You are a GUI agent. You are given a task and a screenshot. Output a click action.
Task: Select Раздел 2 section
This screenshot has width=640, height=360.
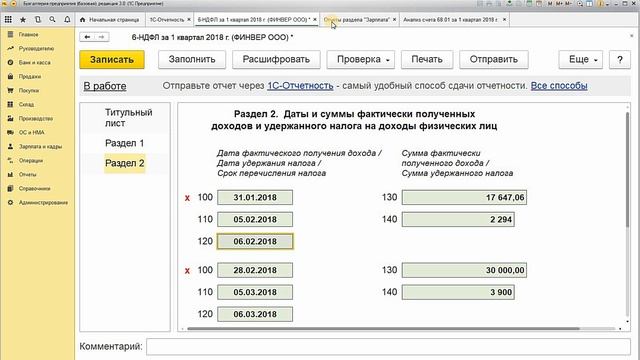point(124,163)
